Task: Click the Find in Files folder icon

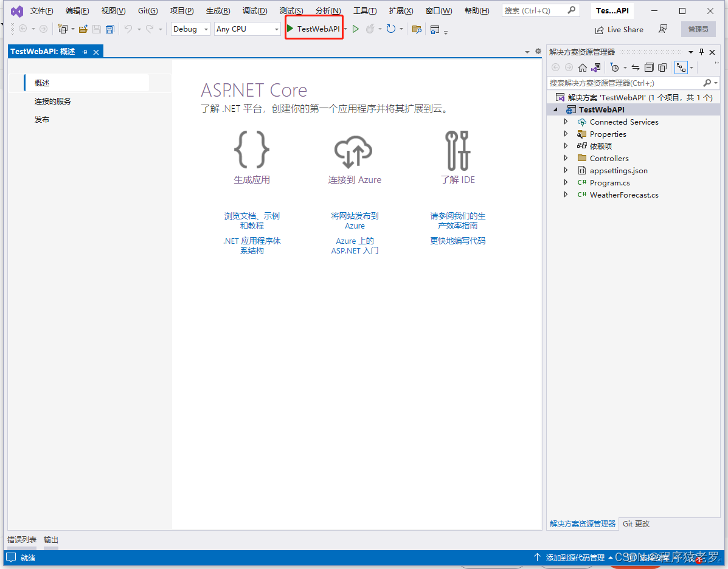Action: 417,29
